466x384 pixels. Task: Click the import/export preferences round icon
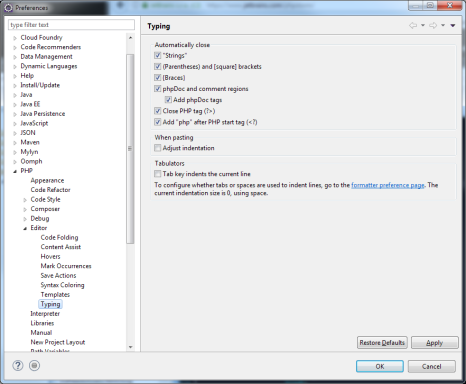point(34,366)
